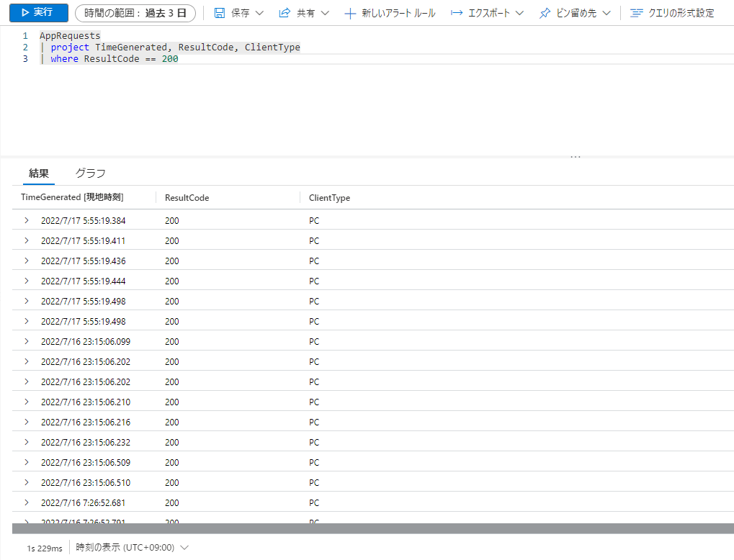Click the query format lines icon
Image resolution: width=734 pixels, height=560 pixels.
pyautogui.click(x=636, y=13)
